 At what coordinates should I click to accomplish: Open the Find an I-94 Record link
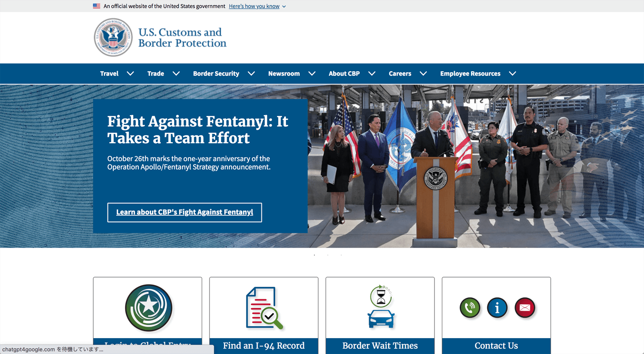point(264,345)
